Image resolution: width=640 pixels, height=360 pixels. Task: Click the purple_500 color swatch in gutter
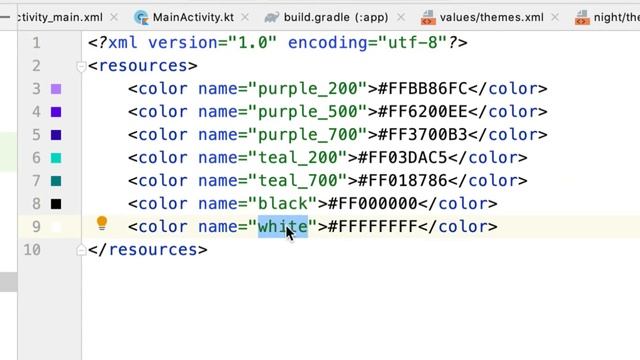[56, 112]
